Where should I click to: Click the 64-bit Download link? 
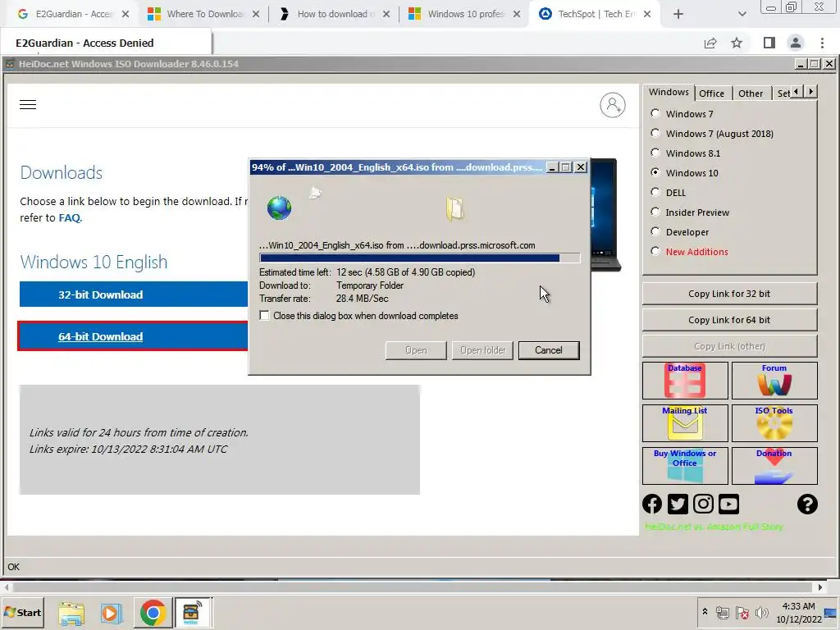(101, 336)
